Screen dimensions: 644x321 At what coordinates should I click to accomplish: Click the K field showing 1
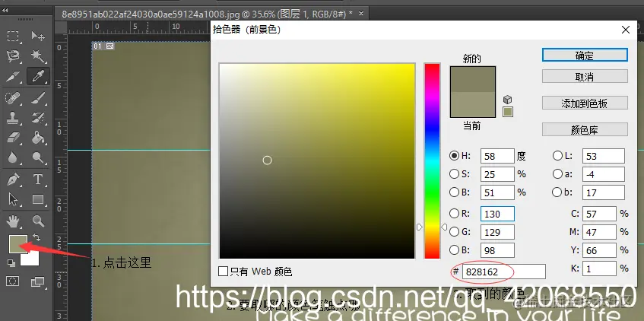[599, 269]
